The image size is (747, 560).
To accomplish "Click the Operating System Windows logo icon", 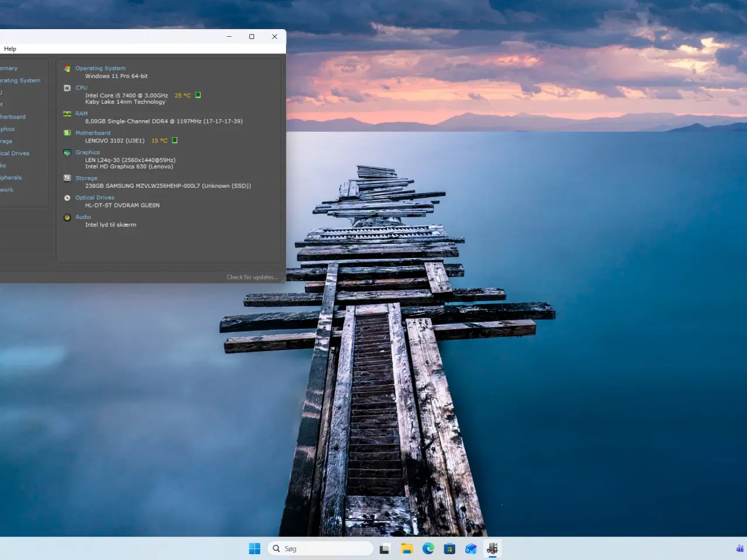I will point(67,68).
